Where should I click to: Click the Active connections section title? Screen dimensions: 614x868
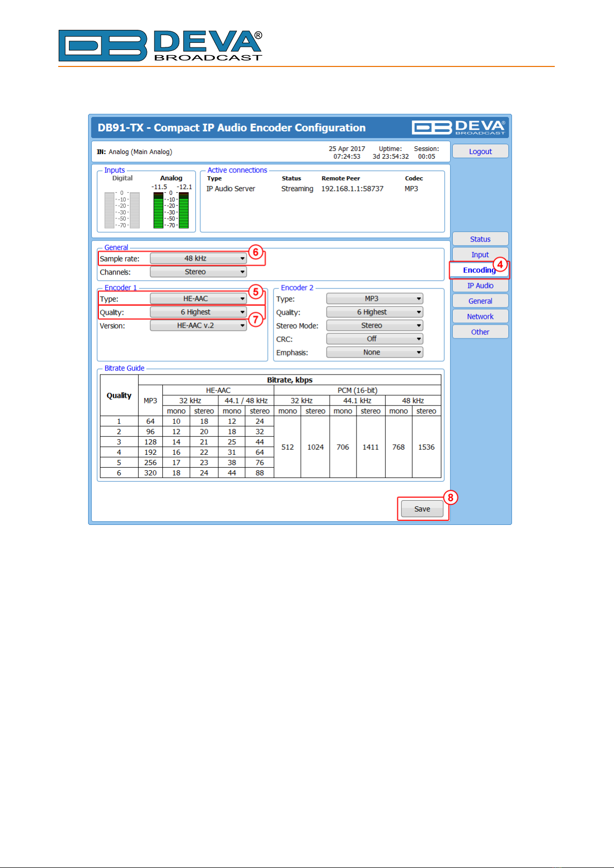point(237,170)
